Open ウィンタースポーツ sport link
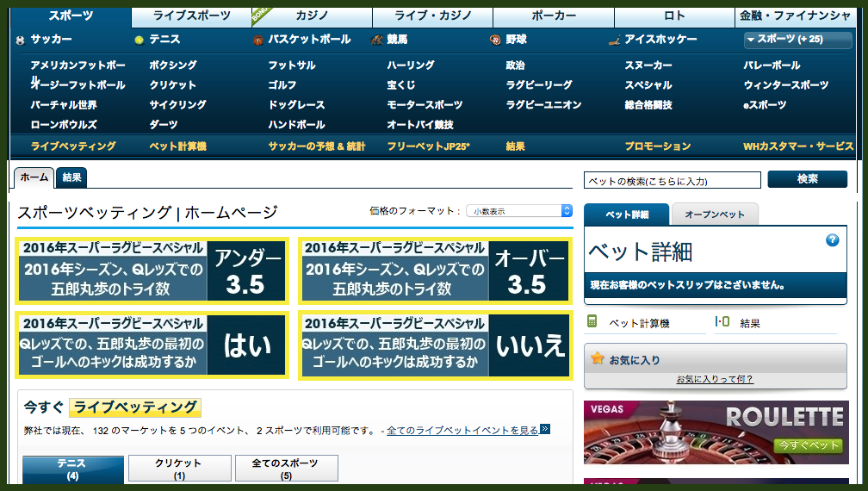 click(x=786, y=85)
